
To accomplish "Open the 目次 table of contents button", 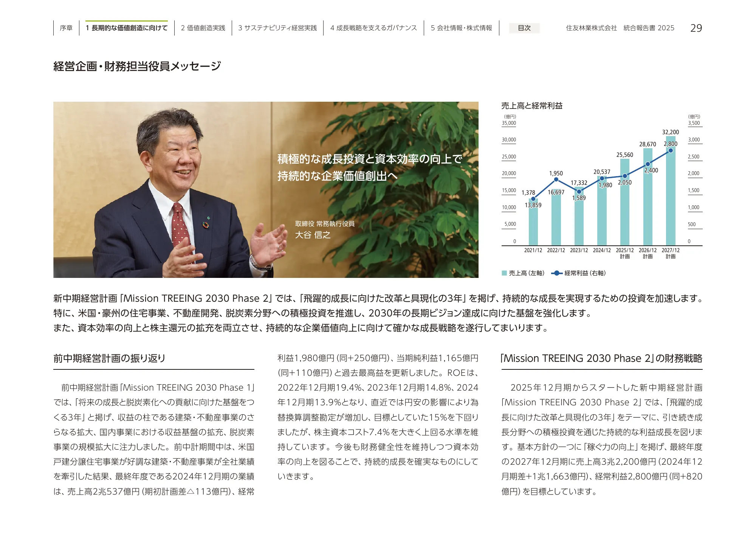I will pos(525,28).
